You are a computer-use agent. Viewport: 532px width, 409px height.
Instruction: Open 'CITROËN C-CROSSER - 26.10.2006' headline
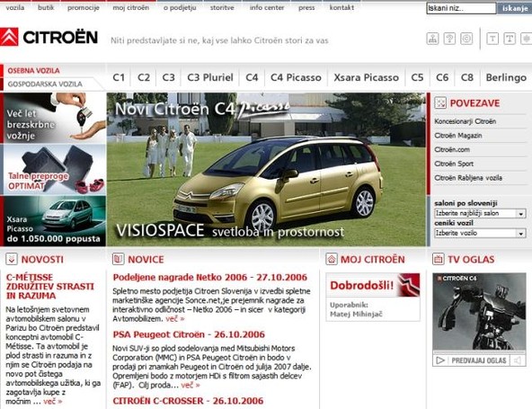tap(188, 401)
